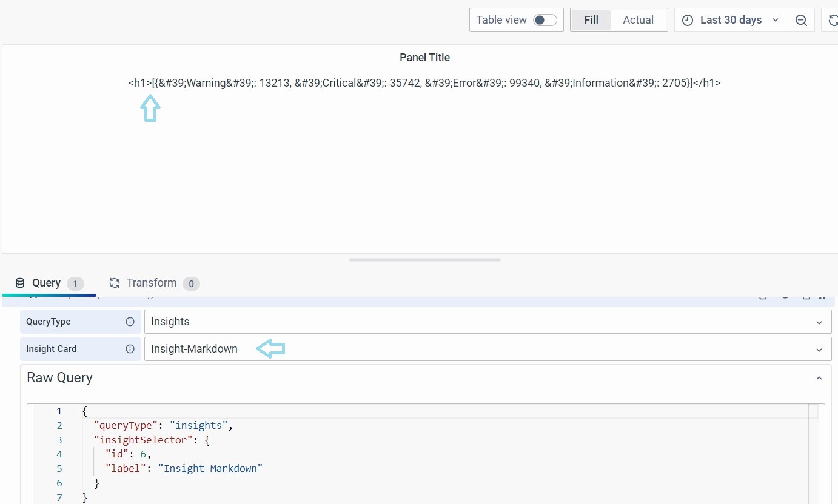
Task: Toggle the Table view switch
Action: point(545,20)
